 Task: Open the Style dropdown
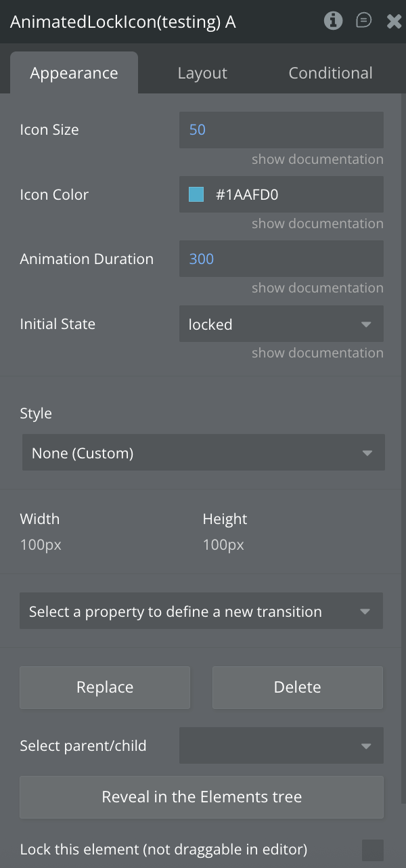click(203, 453)
